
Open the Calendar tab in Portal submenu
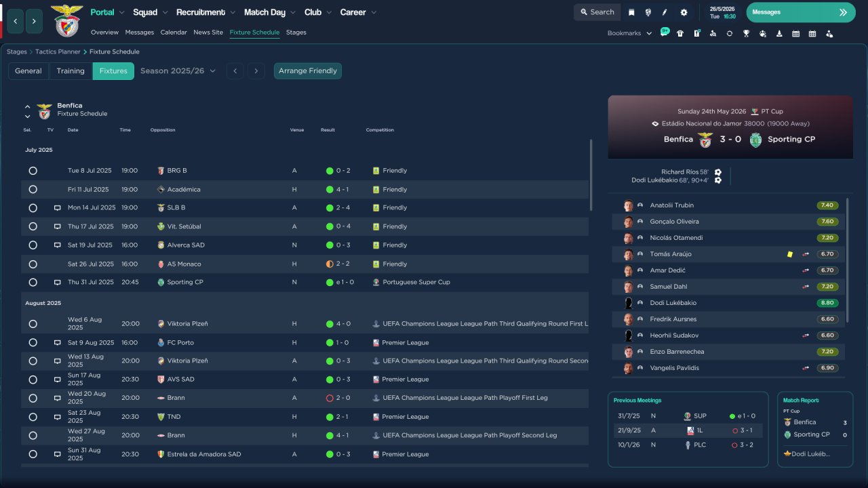point(174,33)
